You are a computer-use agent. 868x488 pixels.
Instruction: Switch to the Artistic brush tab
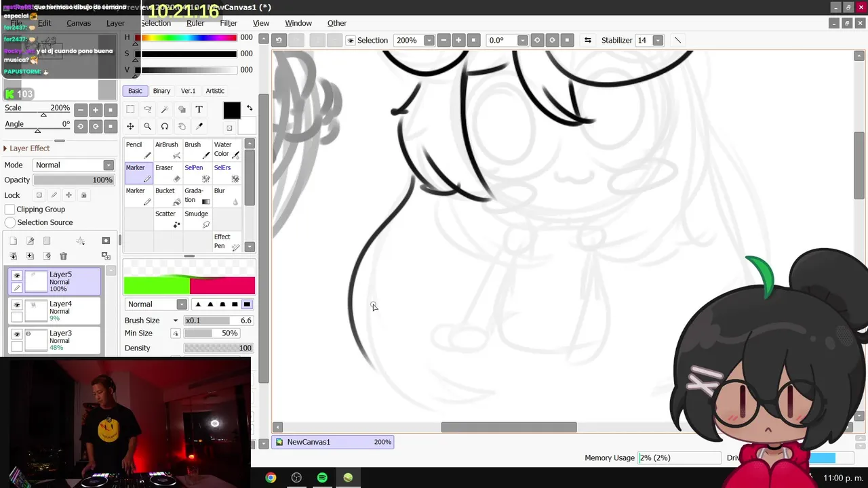tap(215, 91)
